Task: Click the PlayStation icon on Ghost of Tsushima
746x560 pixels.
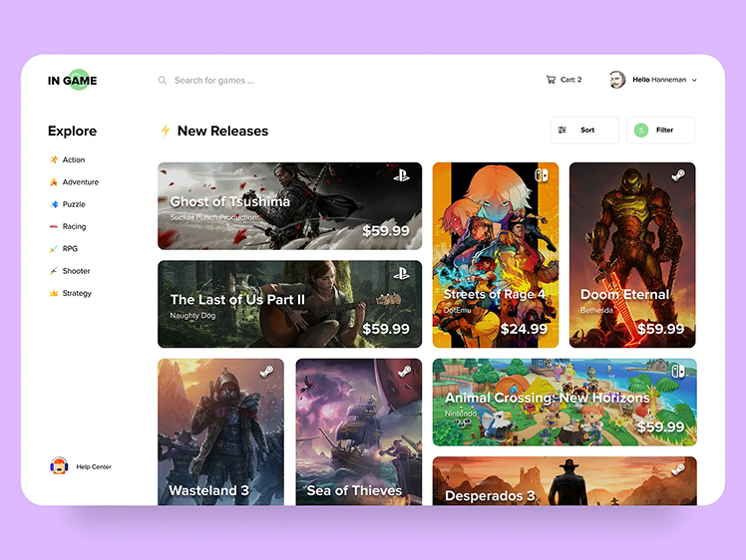Action: tap(401, 175)
